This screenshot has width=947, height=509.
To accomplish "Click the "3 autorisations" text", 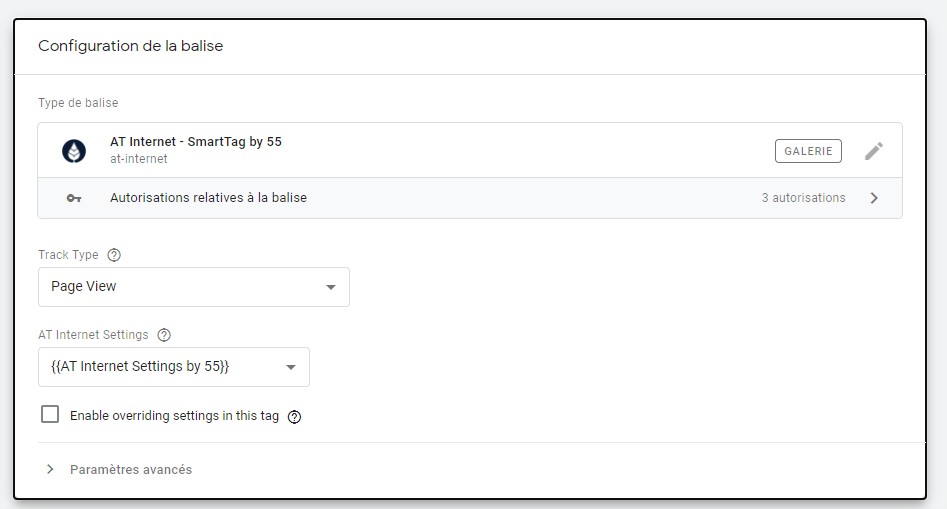I will [803, 198].
